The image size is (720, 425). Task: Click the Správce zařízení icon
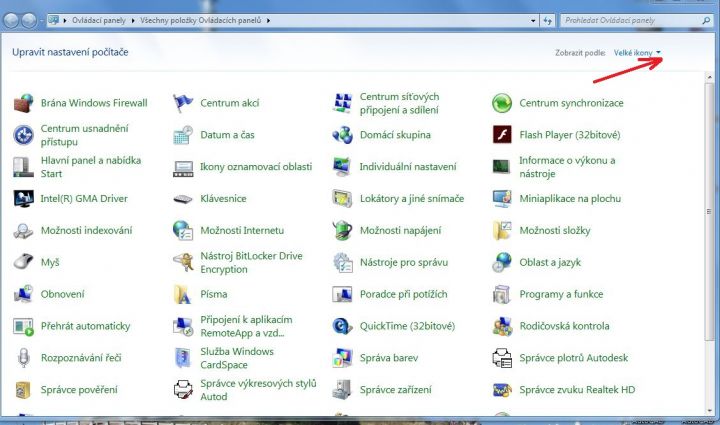click(343, 390)
